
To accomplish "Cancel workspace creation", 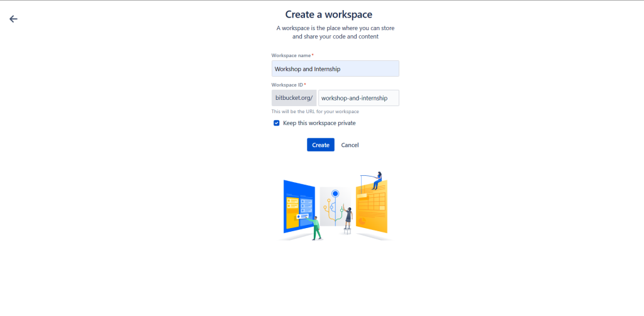I will coord(350,145).
